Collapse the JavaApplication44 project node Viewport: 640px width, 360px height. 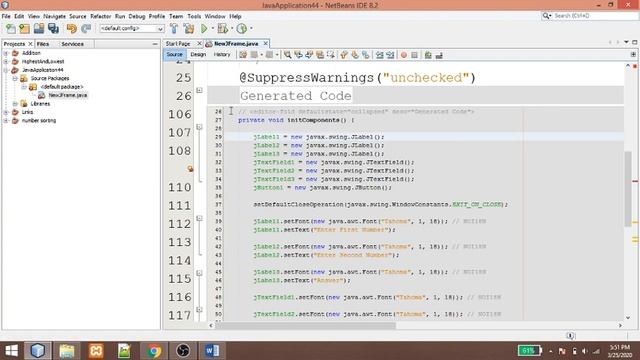[6, 70]
